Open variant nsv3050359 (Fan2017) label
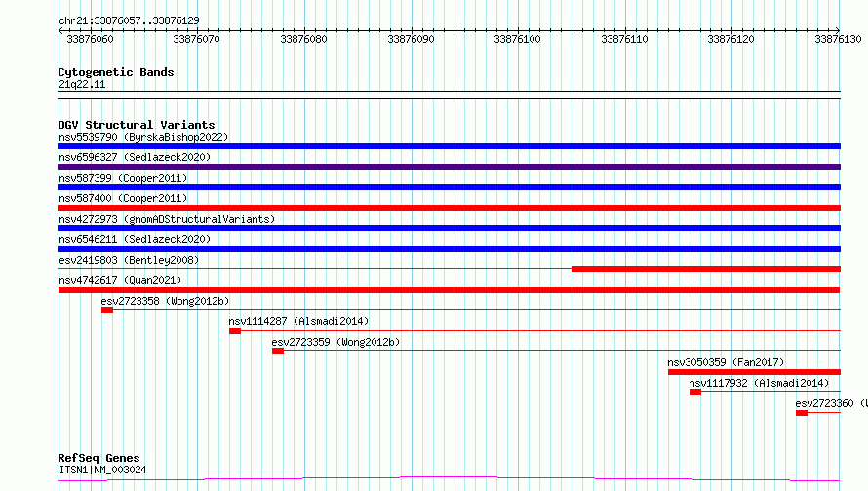Image resolution: width=868 pixels, height=491 pixels. (x=726, y=362)
